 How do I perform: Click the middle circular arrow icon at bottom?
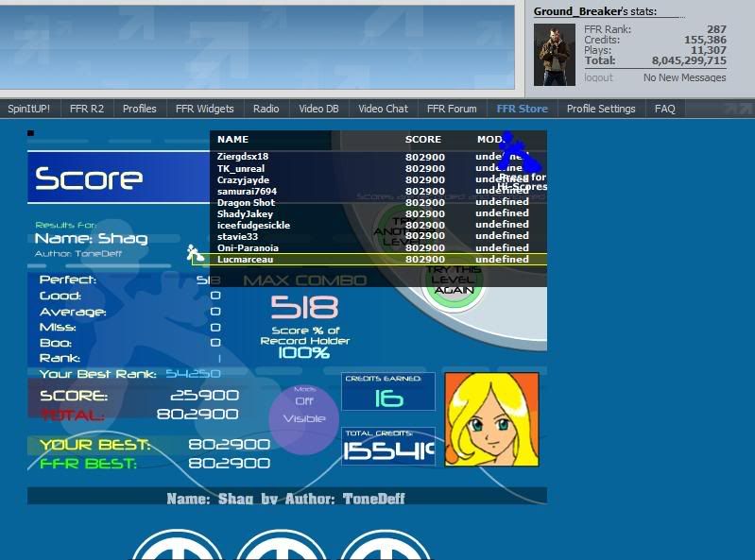281,546
